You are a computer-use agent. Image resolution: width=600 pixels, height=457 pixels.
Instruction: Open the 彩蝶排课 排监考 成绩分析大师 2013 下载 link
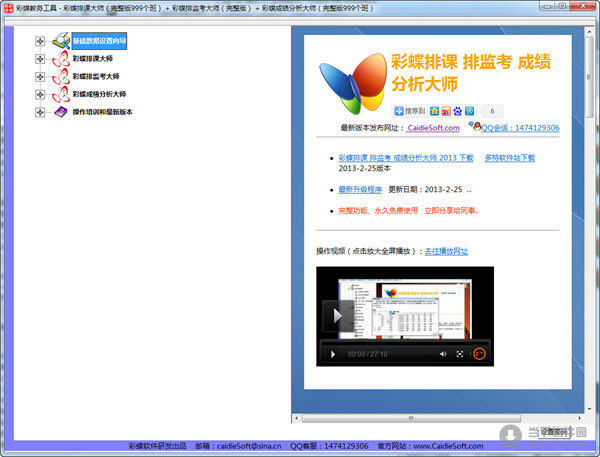(x=406, y=158)
